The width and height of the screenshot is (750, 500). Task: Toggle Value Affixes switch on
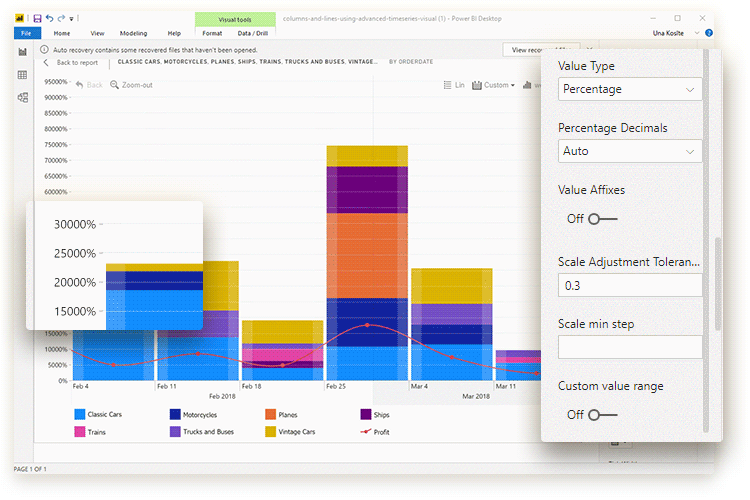(603, 219)
